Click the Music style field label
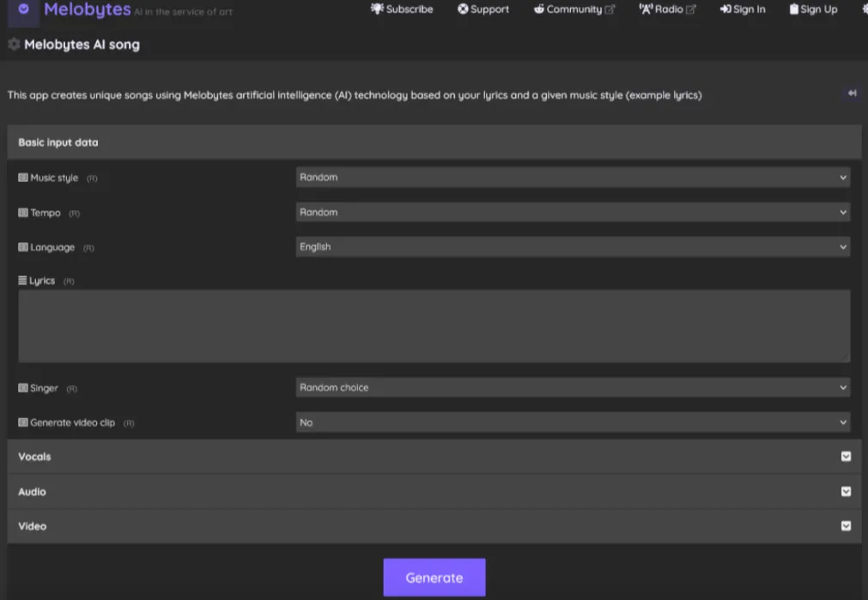The width and height of the screenshot is (868, 600). click(x=54, y=178)
